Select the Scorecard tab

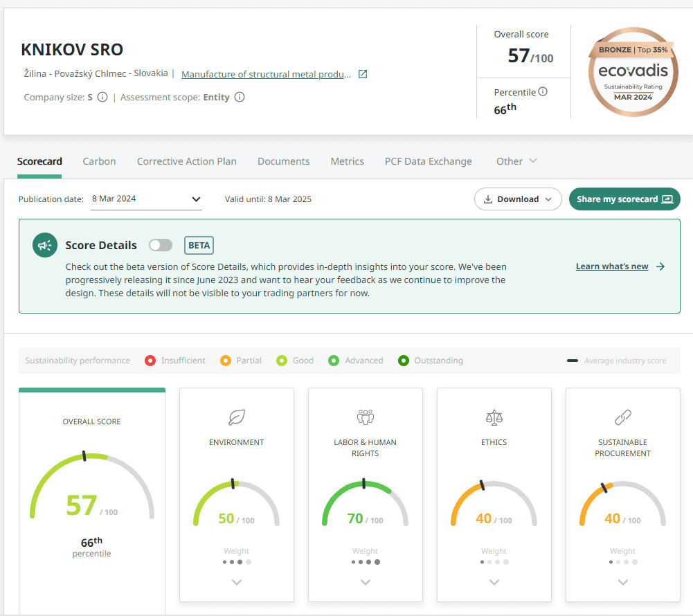(39, 161)
